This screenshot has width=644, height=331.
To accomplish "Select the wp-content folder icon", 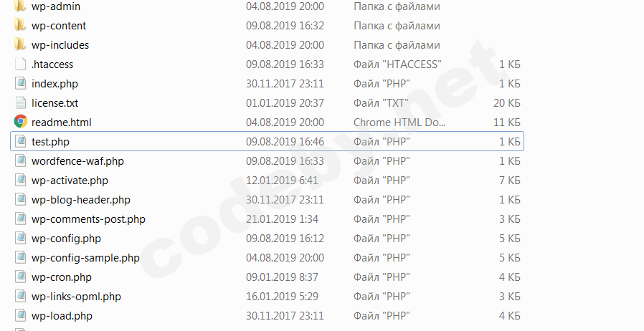I will coord(20,26).
